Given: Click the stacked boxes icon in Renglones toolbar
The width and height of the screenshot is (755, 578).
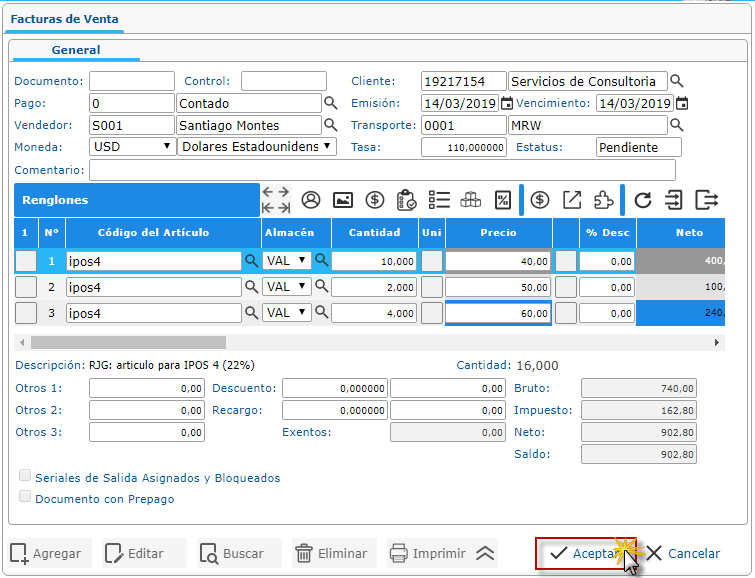Looking at the screenshot, I should [x=471, y=200].
